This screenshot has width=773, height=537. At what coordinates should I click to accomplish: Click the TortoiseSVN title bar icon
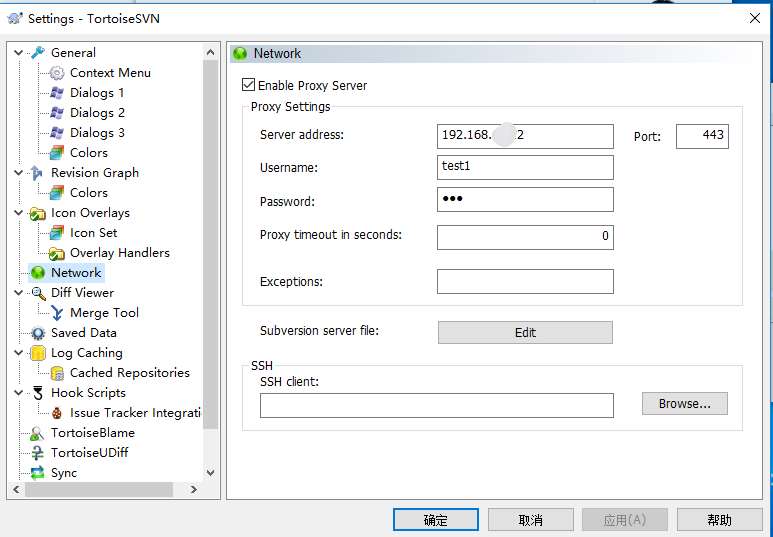15,19
